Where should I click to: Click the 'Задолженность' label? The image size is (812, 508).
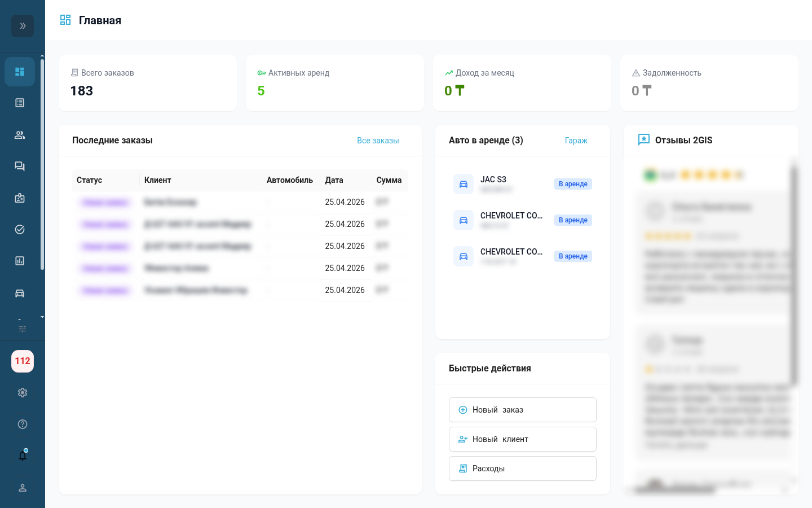coord(672,73)
